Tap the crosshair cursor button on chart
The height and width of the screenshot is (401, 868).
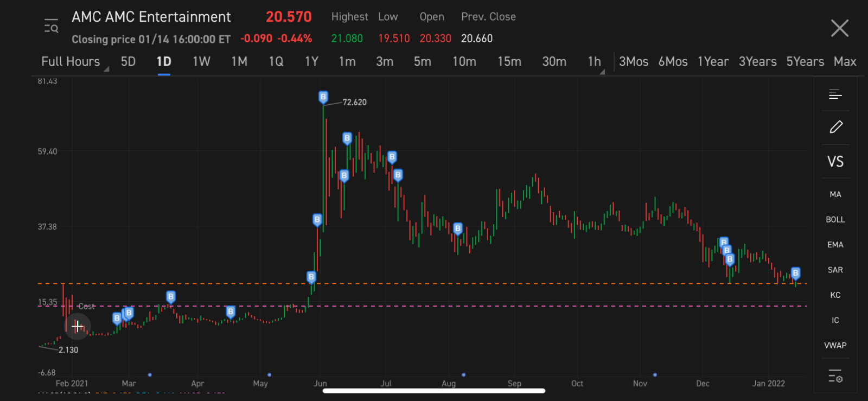(x=78, y=326)
